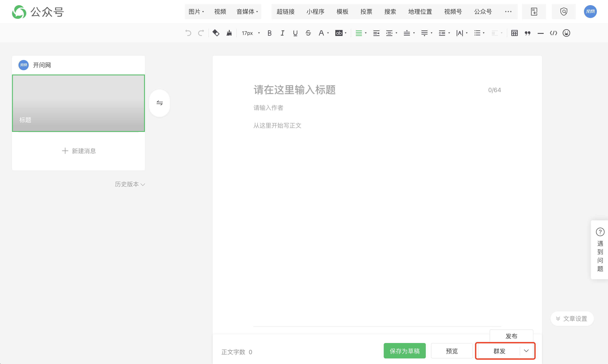Click the clear formatting brush icon
Viewport: 608px width, 364px height.
[x=229, y=33]
